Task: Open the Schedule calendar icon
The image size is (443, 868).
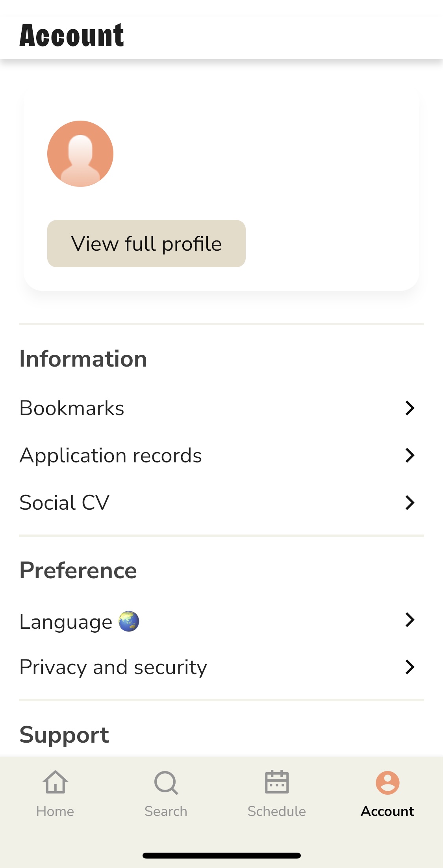Action: tap(277, 782)
